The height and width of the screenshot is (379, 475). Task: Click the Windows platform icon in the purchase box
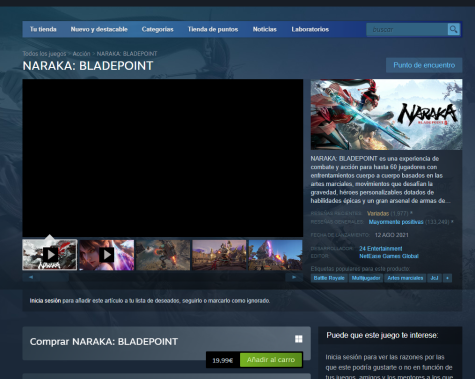299,339
